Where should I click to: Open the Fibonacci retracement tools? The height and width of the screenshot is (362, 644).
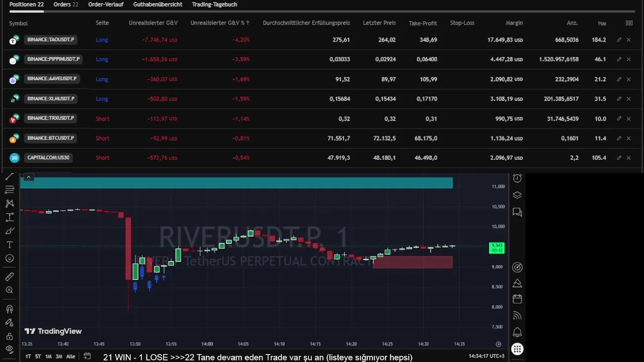pyautogui.click(x=10, y=190)
